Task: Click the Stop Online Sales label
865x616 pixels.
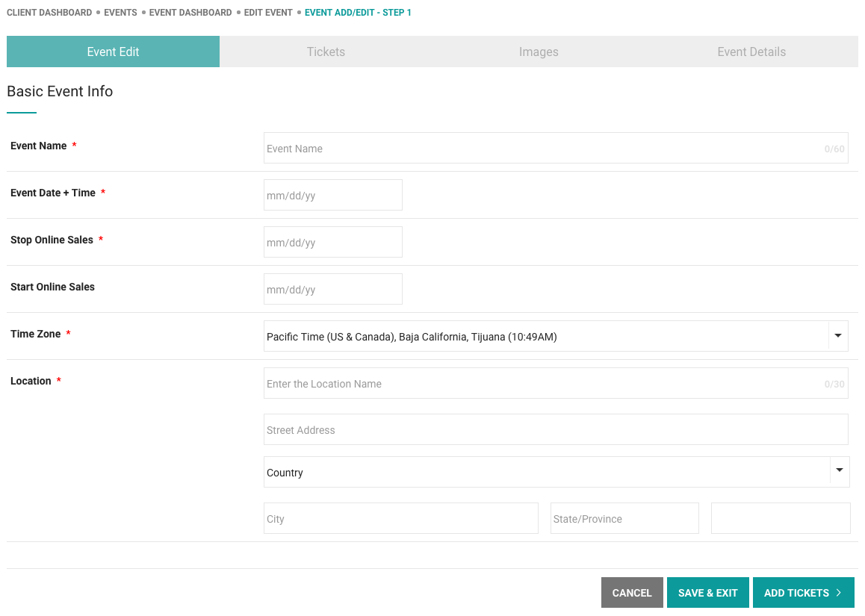Action: pos(52,240)
